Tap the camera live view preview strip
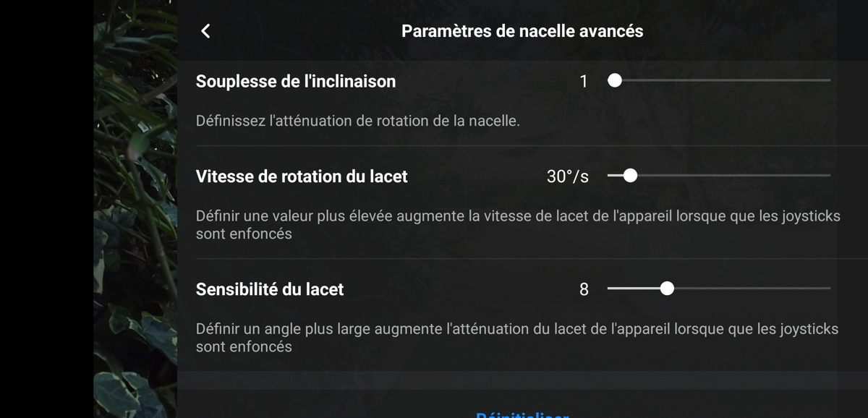 (x=135, y=209)
